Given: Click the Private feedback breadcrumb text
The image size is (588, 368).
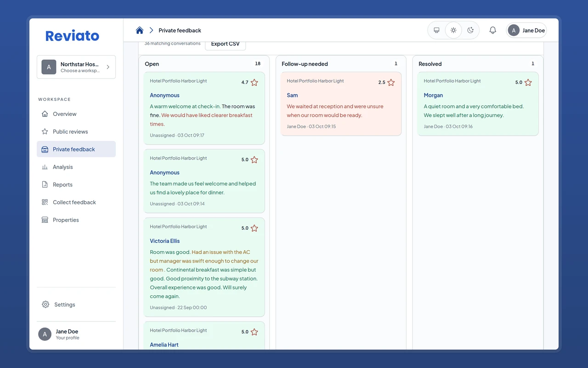Looking at the screenshot, I should coord(180,30).
